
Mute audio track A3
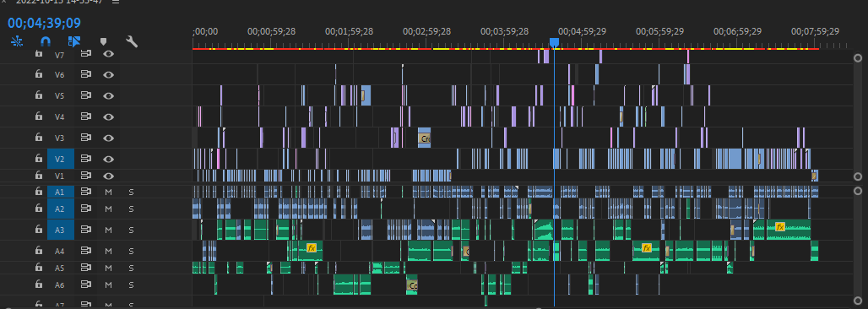pyautogui.click(x=108, y=230)
